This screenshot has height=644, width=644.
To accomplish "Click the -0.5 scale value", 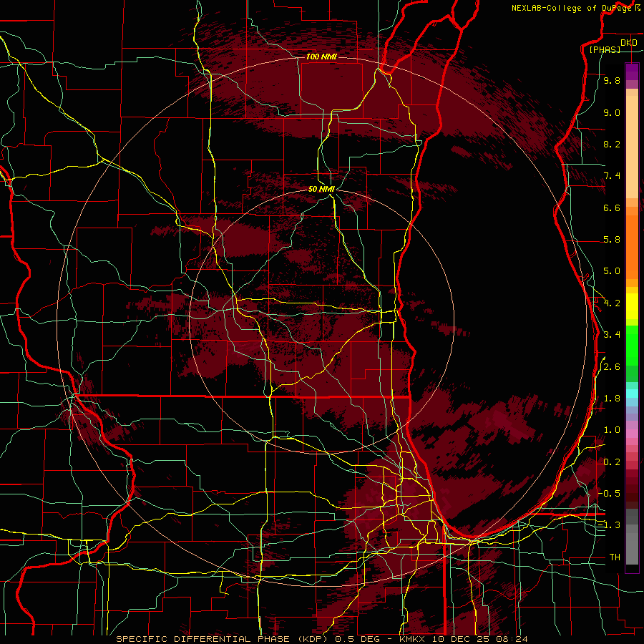I will 609,493.
